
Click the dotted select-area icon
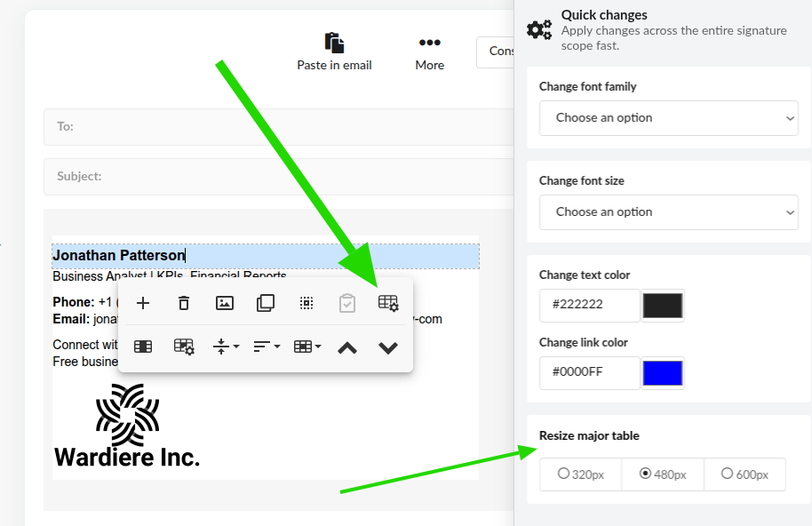306,303
